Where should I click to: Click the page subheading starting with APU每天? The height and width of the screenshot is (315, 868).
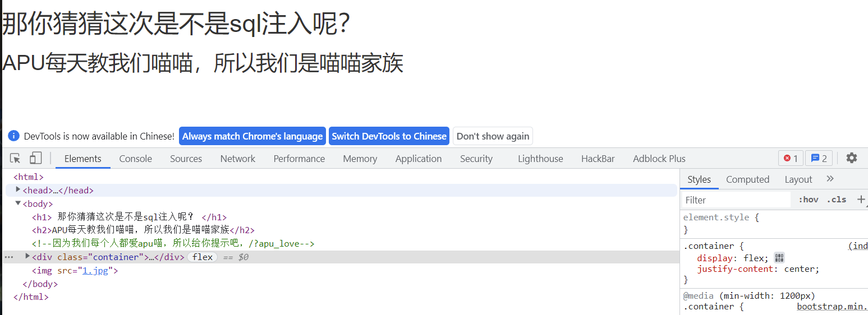click(x=203, y=62)
